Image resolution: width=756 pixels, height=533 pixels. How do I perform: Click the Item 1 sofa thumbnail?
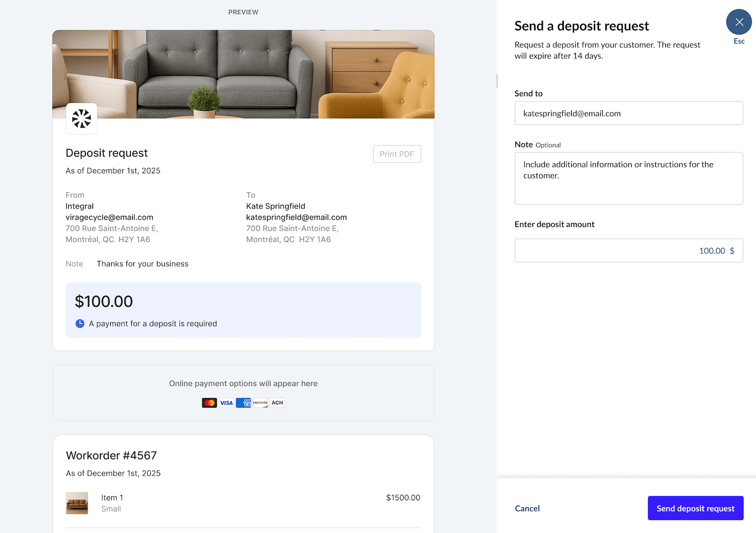coord(77,503)
